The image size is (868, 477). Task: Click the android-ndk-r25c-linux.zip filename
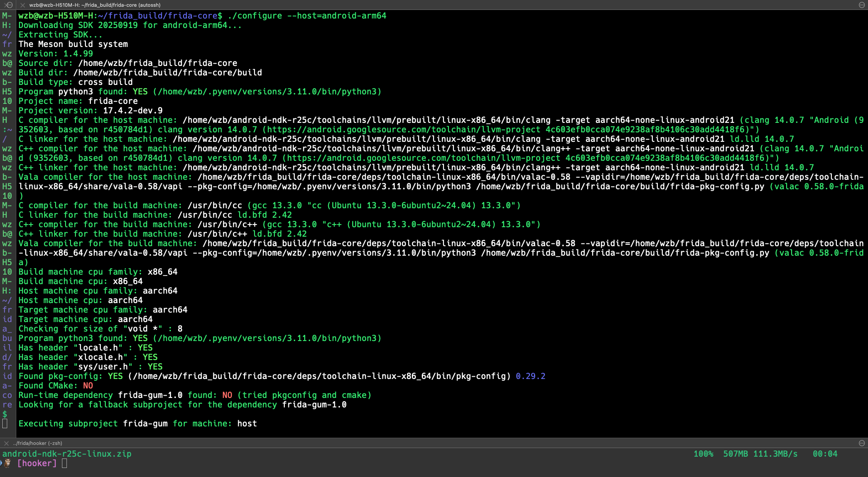[67, 454]
